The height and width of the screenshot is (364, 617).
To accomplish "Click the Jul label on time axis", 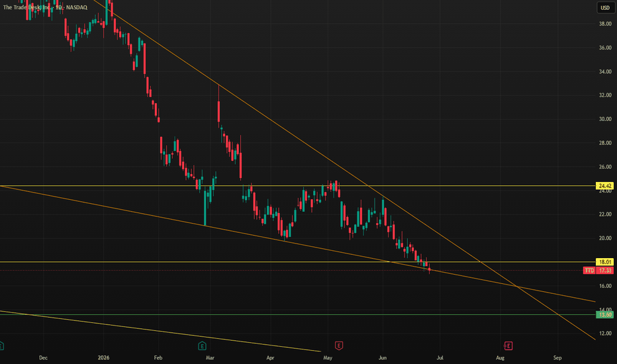I will (440, 357).
